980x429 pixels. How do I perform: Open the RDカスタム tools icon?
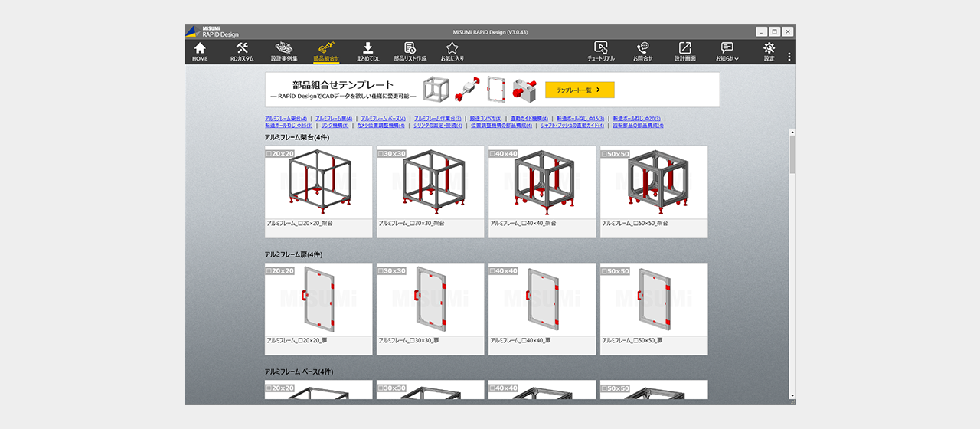242,51
